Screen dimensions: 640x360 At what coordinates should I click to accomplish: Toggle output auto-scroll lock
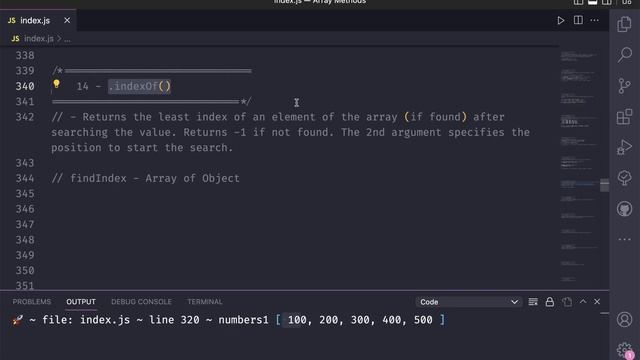tap(550, 302)
